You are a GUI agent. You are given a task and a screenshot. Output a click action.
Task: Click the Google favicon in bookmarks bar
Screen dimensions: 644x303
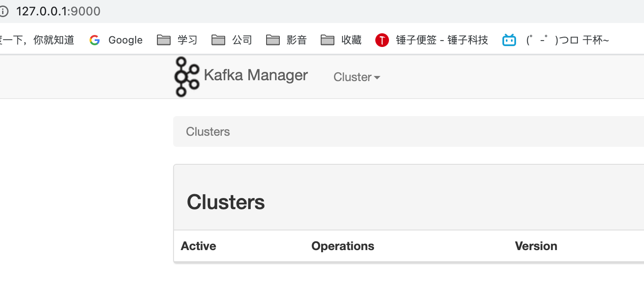(95, 40)
